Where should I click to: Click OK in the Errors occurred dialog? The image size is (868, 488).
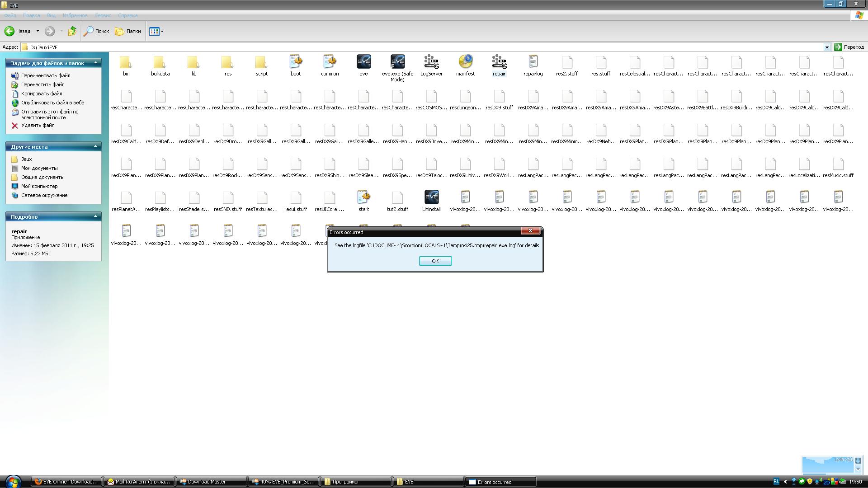tap(435, 261)
